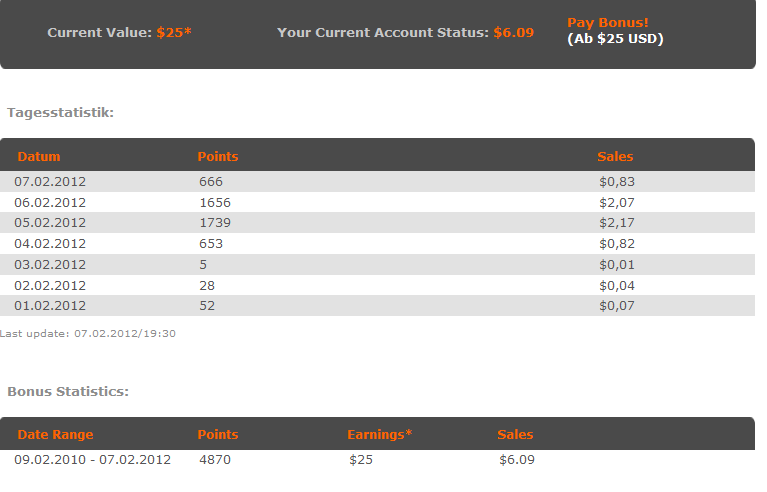Click the $2,07 sales value

coord(617,202)
